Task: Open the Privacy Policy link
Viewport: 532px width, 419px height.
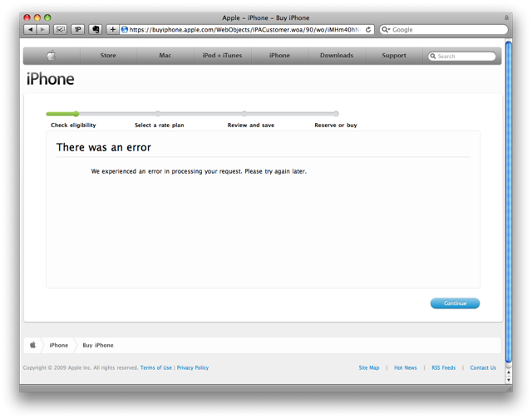Action: click(193, 367)
